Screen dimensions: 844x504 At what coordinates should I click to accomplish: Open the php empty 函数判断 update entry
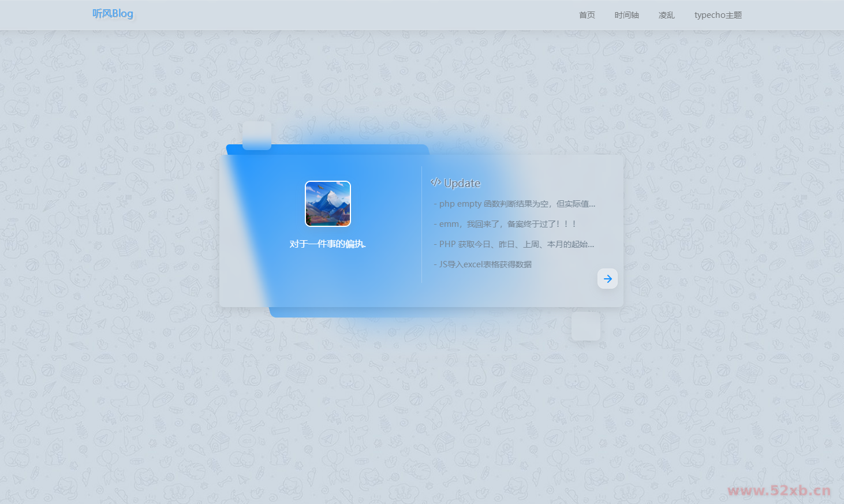click(514, 203)
